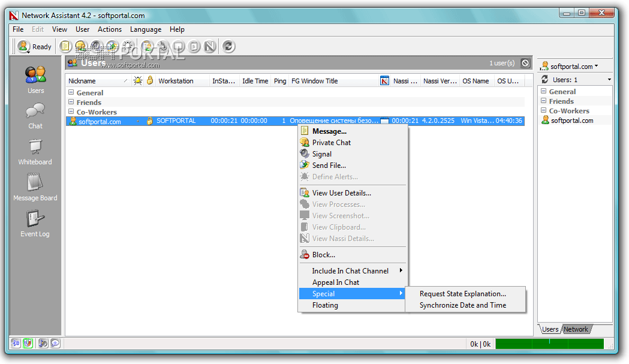Expand Include In Chat Channel submenu
Viewport: 629px width, 364px height.
point(353,271)
